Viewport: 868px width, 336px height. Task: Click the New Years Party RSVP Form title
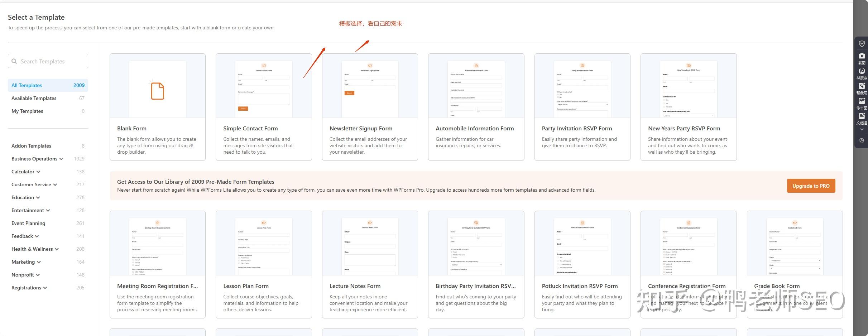click(684, 128)
